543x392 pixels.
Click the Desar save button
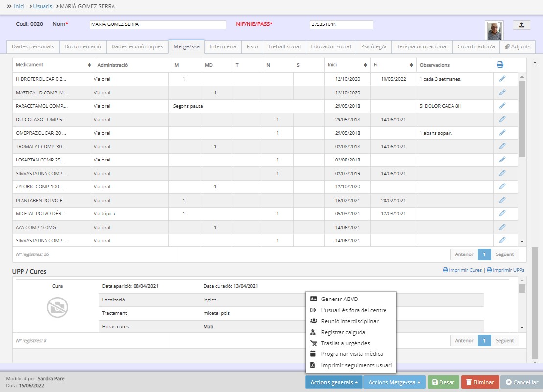(x=443, y=382)
